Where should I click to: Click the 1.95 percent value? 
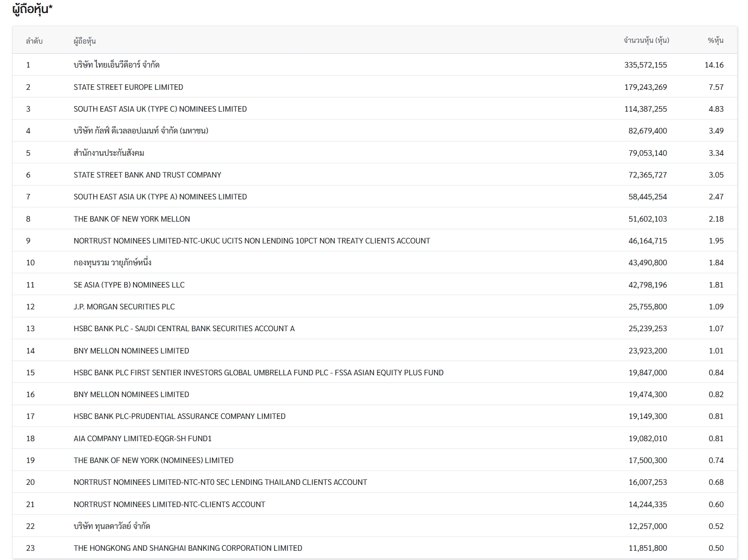(x=716, y=241)
